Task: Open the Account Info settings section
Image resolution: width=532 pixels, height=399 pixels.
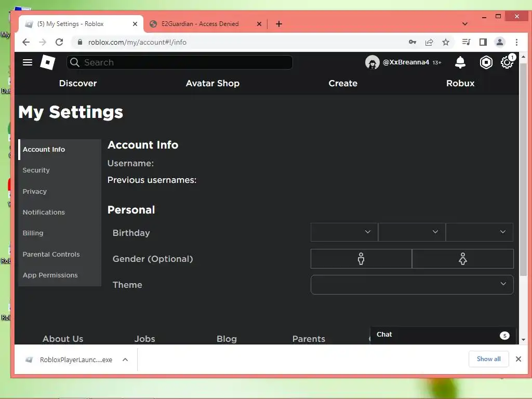Action: pyautogui.click(x=60, y=149)
